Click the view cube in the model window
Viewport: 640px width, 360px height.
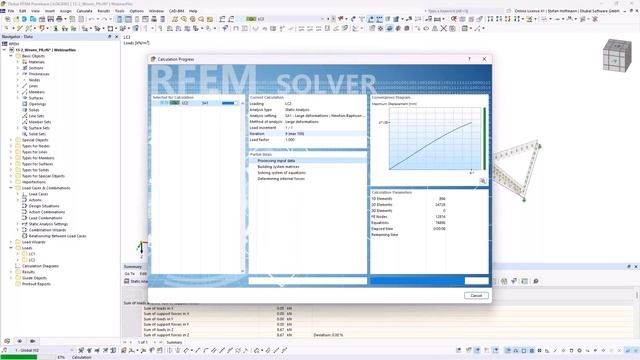[x=617, y=55]
